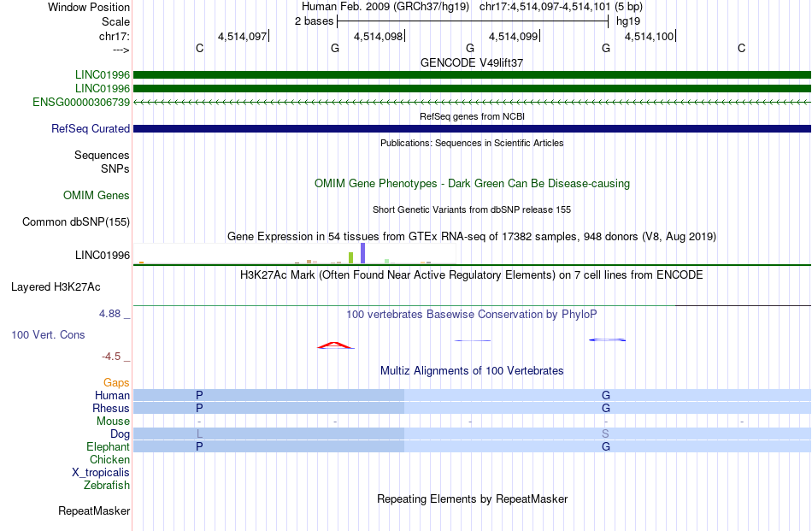
Task: Click the OMIM Genes label
Action: click(x=97, y=195)
